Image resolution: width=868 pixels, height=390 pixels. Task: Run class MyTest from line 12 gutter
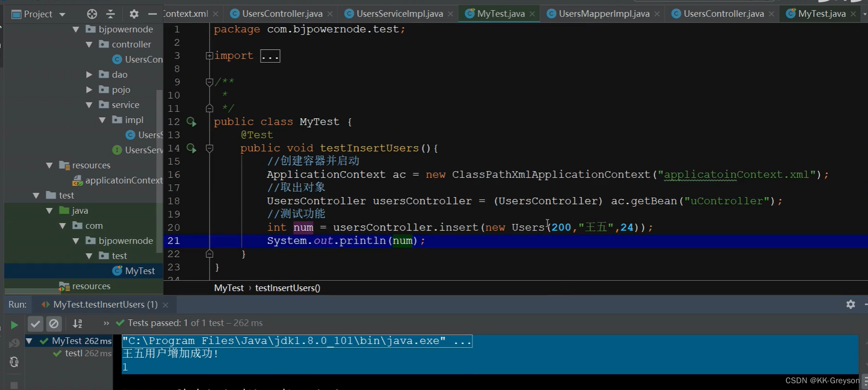[191, 122]
